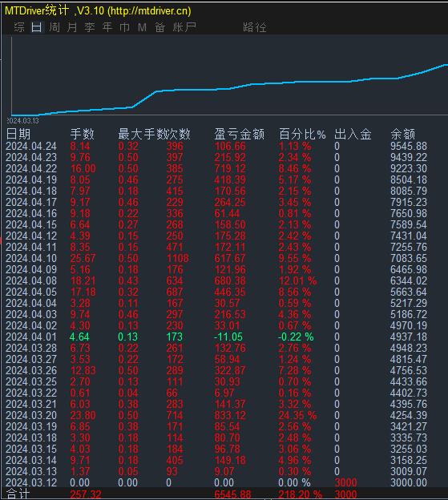Click profit value 680.38

pos(230,280)
